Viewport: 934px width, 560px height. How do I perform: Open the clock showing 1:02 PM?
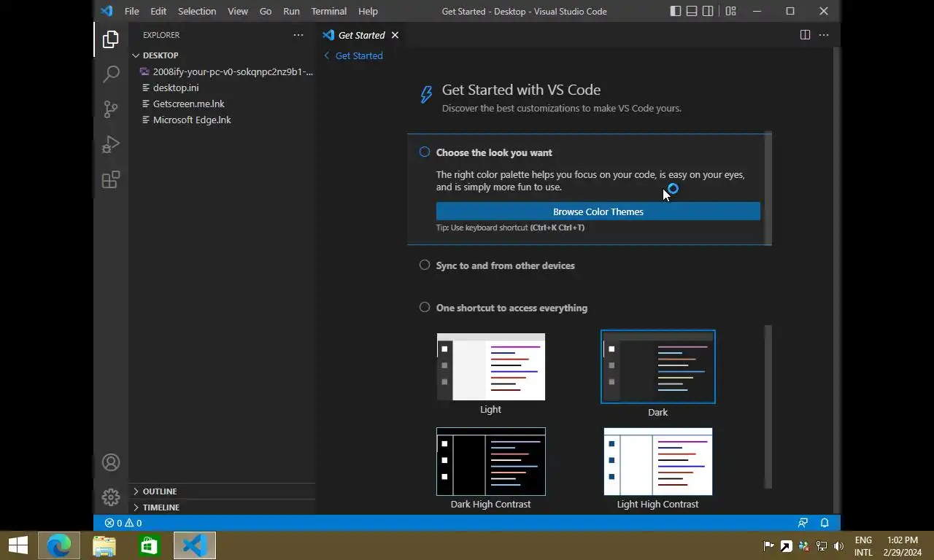point(903,546)
